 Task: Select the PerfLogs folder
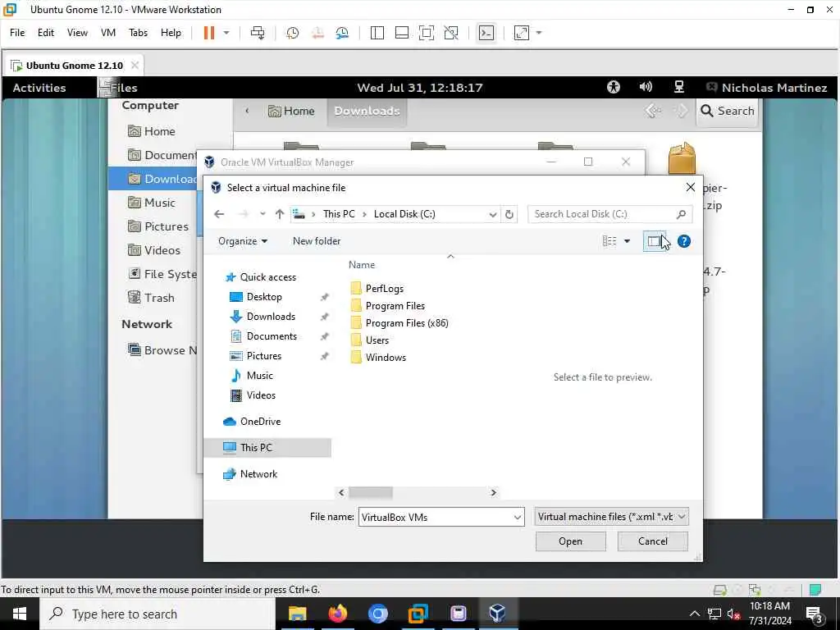384,289
